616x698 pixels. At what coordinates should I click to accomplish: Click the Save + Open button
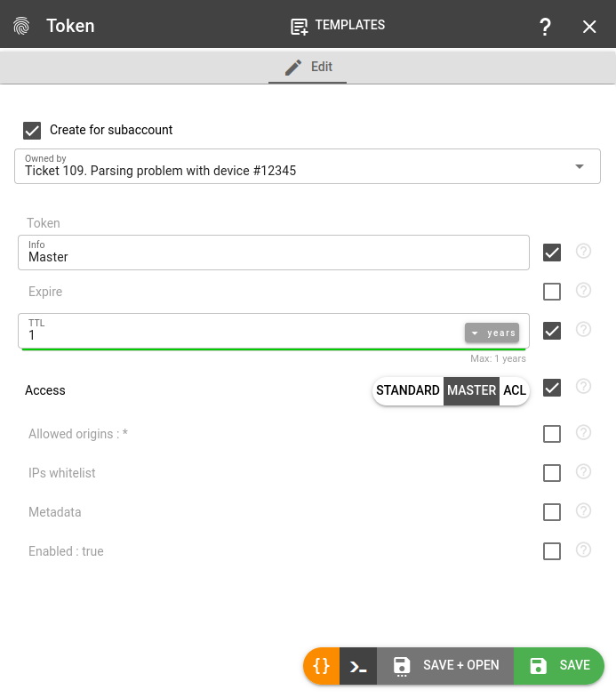click(x=446, y=666)
